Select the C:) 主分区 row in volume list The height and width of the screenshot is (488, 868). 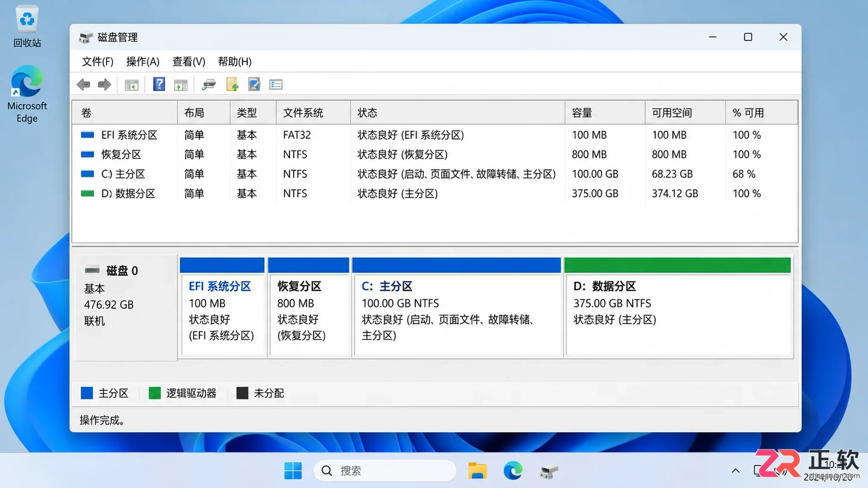[435, 174]
